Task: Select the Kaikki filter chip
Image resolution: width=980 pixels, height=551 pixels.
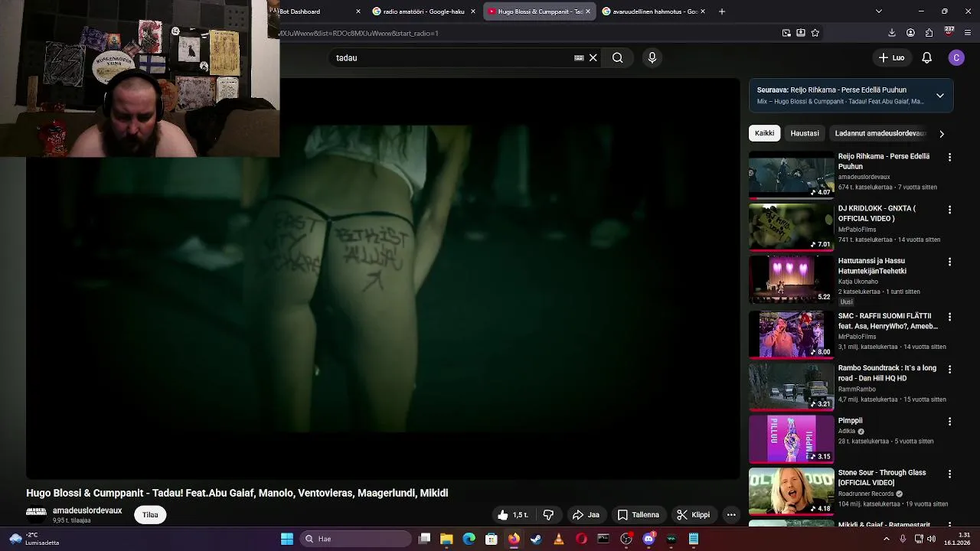Action: 764,133
